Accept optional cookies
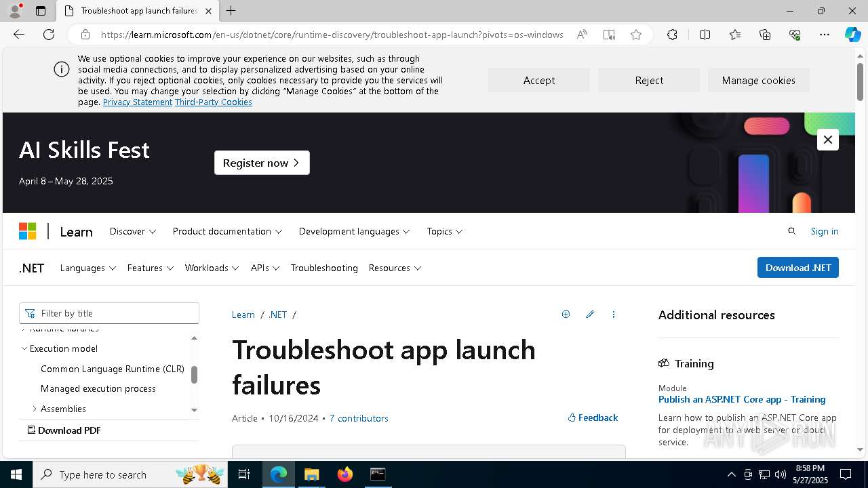Screen dimensions: 868x488 (x=539, y=80)
